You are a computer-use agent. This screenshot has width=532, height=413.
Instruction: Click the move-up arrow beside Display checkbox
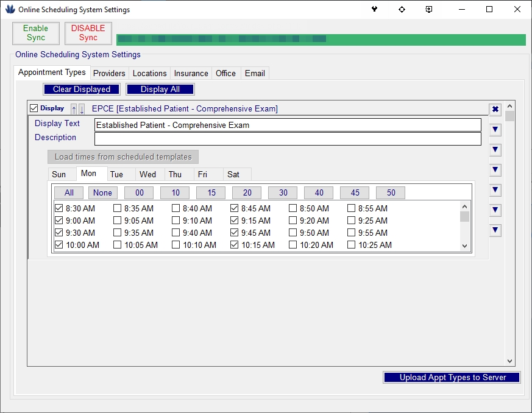tap(74, 109)
